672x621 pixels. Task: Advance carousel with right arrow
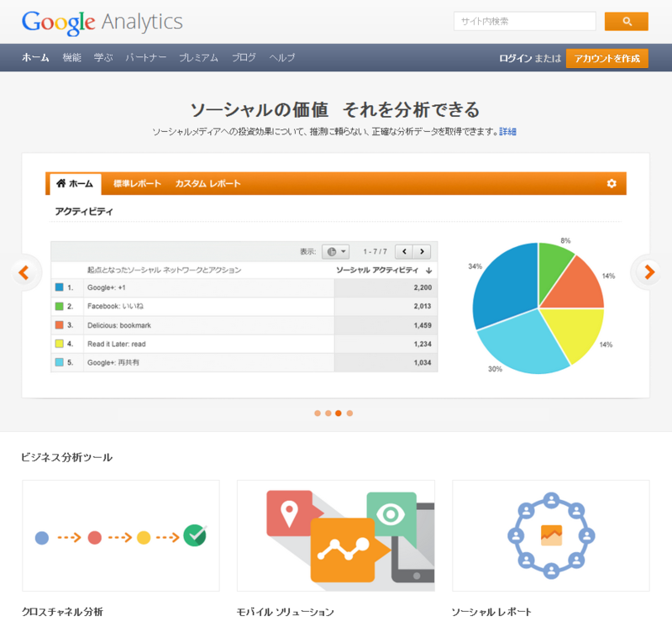coord(649,272)
